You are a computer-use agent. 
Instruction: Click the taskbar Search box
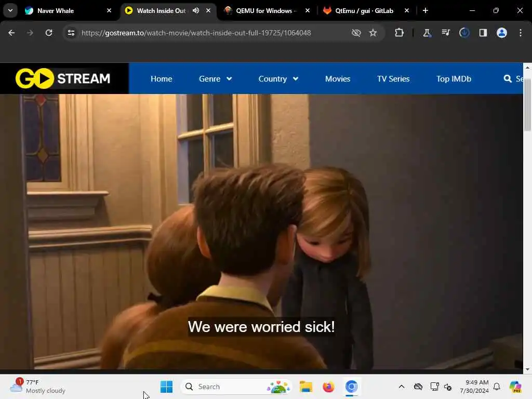pos(236,387)
